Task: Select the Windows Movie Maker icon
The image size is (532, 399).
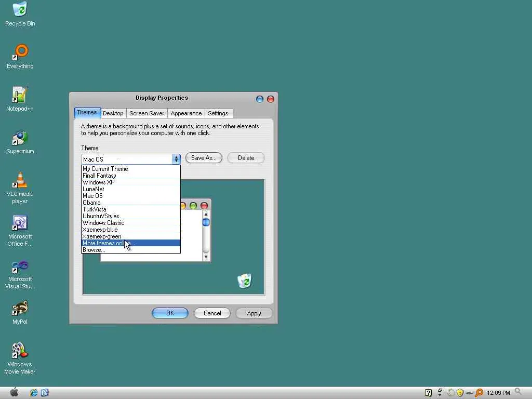Action: pyautogui.click(x=20, y=358)
